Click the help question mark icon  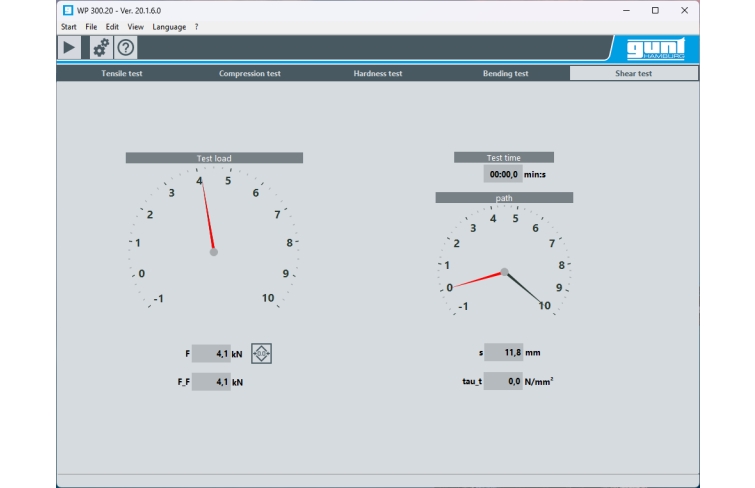coord(126,48)
